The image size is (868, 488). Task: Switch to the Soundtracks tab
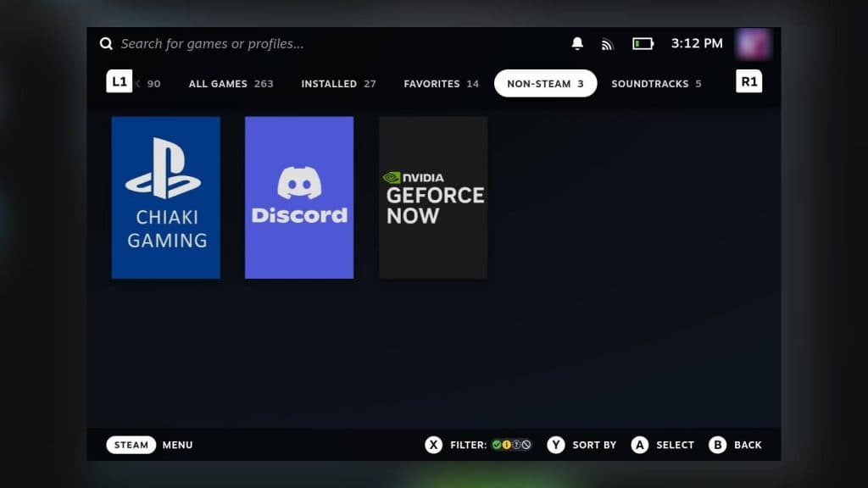point(656,84)
